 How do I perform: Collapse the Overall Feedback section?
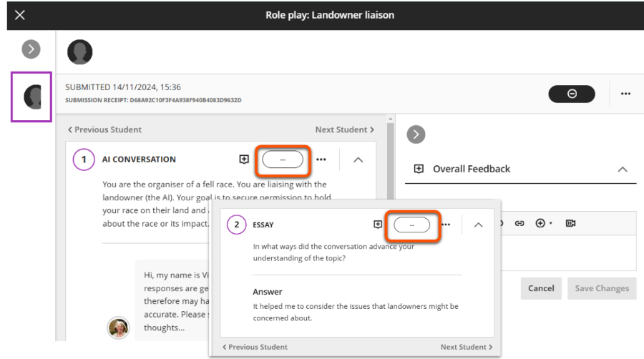tap(622, 169)
